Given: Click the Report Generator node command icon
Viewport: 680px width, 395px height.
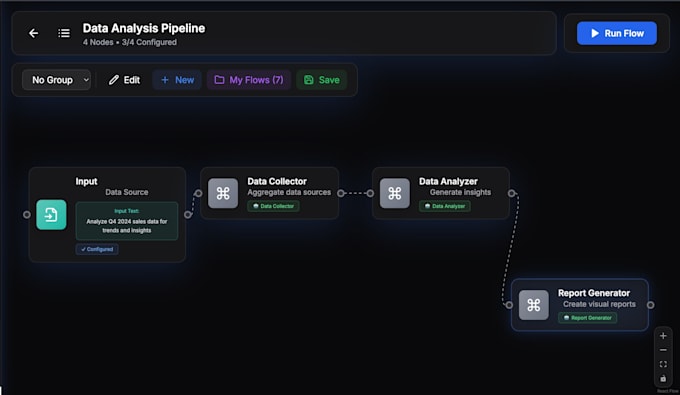Looking at the screenshot, I should pyautogui.click(x=533, y=305).
